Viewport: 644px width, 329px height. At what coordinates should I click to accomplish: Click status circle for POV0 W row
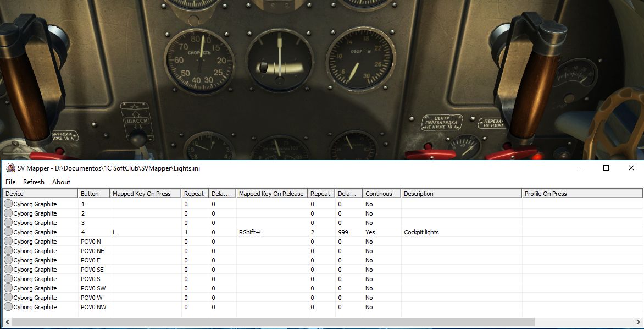click(8, 297)
